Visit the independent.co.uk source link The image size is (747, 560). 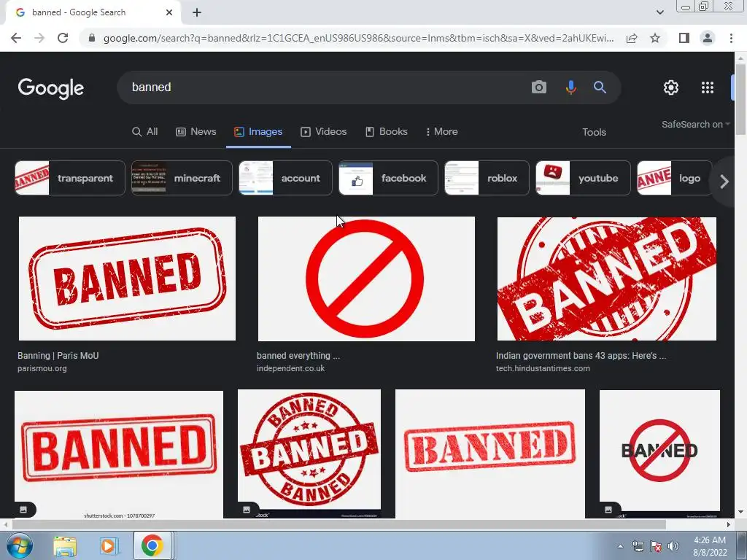[x=290, y=368]
